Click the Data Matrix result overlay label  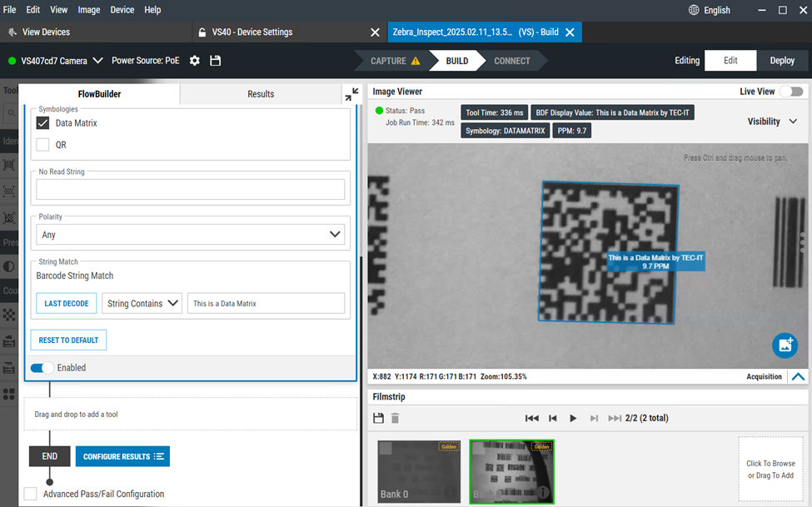click(x=655, y=261)
